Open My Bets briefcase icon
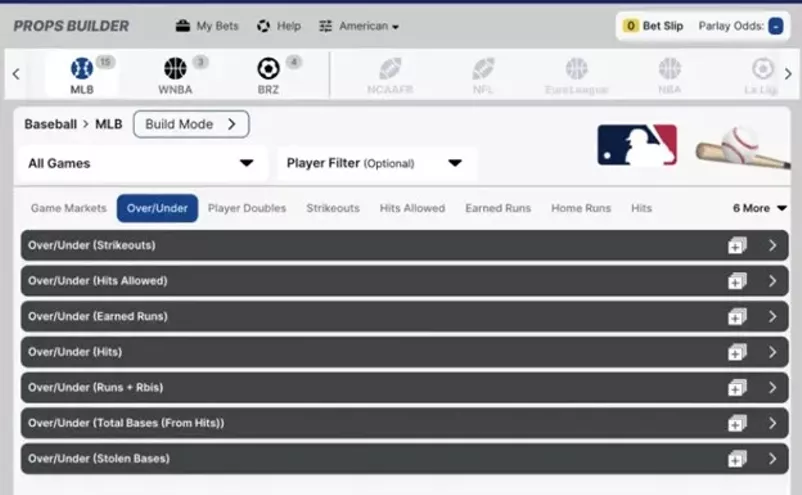 click(x=183, y=26)
